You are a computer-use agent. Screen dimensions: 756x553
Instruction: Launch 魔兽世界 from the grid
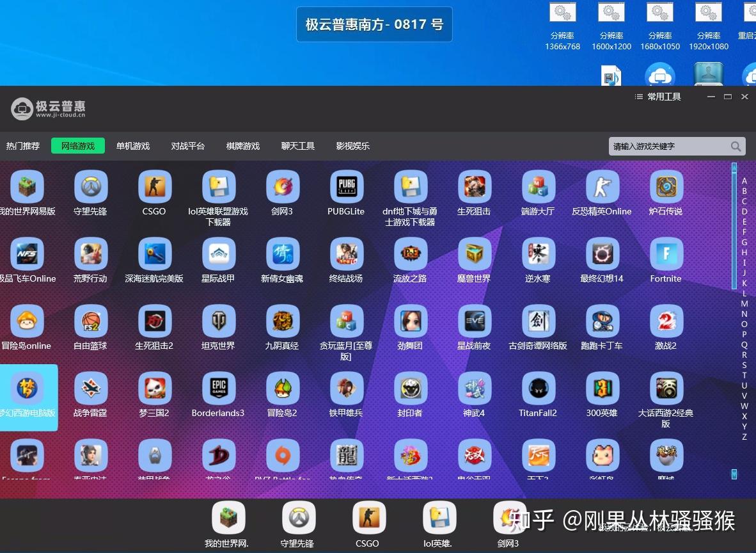pos(475,254)
